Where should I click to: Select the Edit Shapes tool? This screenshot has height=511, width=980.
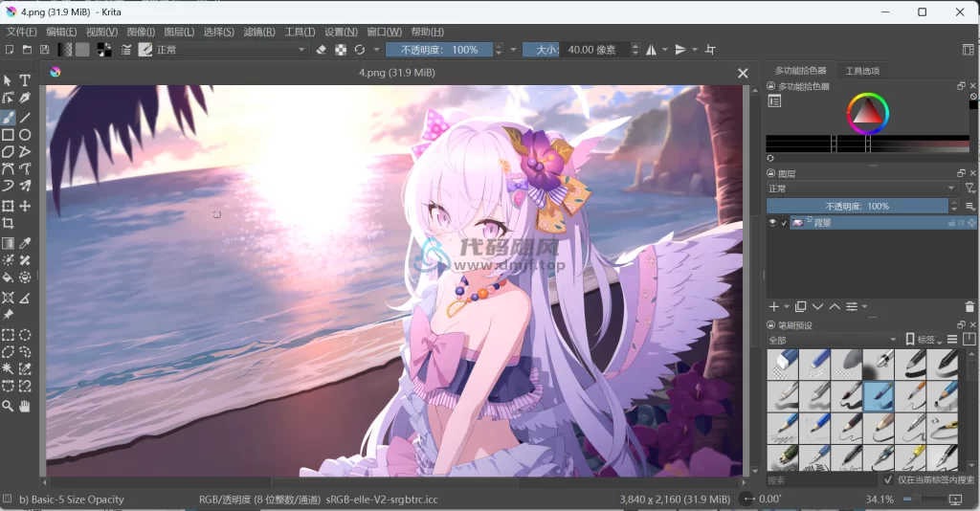click(8, 98)
